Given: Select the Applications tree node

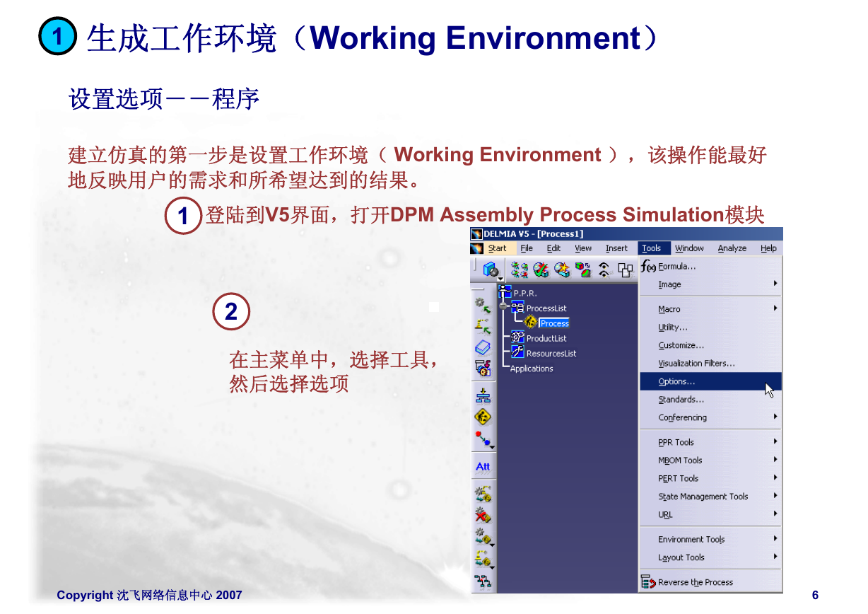Looking at the screenshot, I should [532, 369].
